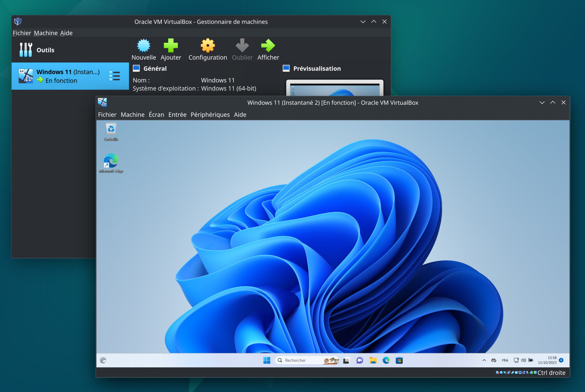
Task: Click the Système d'exploitation value Windows 11 (64-bit)
Action: pyautogui.click(x=229, y=88)
